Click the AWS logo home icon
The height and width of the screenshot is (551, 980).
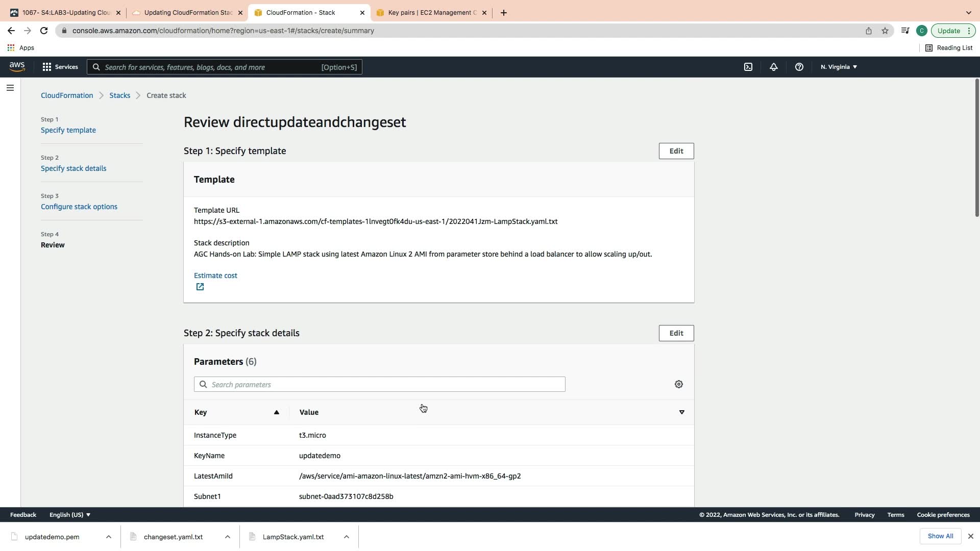pyautogui.click(x=17, y=67)
